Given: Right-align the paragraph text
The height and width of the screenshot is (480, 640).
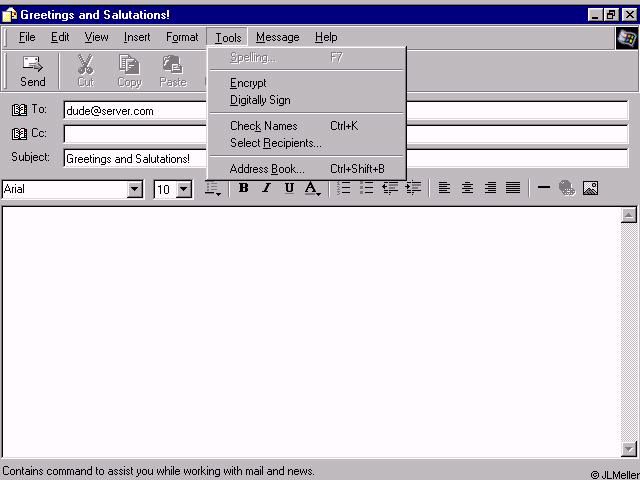Looking at the screenshot, I should [490, 188].
